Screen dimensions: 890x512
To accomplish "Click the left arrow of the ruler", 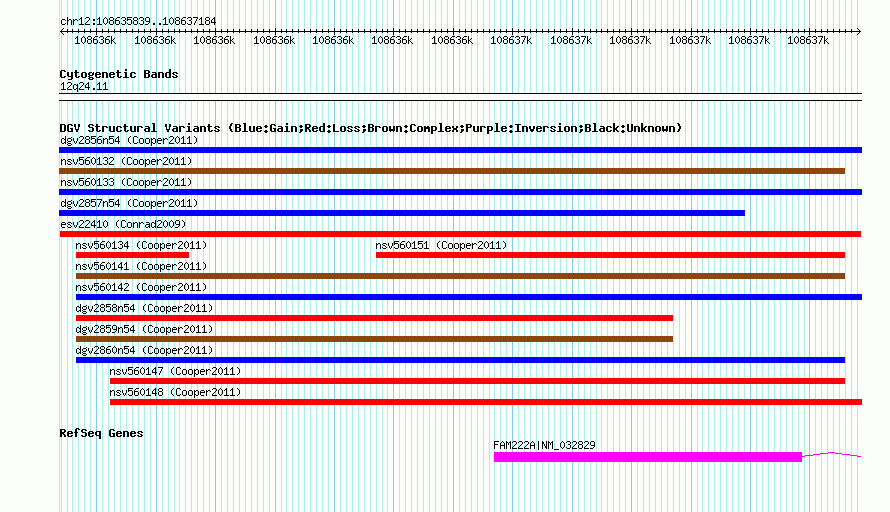I will pos(62,31).
